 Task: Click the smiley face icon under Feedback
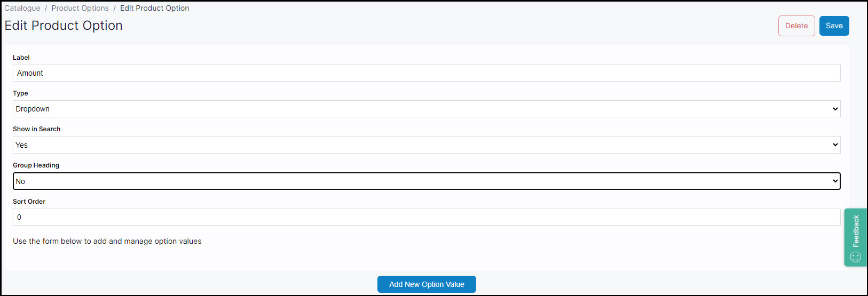pyautogui.click(x=856, y=257)
